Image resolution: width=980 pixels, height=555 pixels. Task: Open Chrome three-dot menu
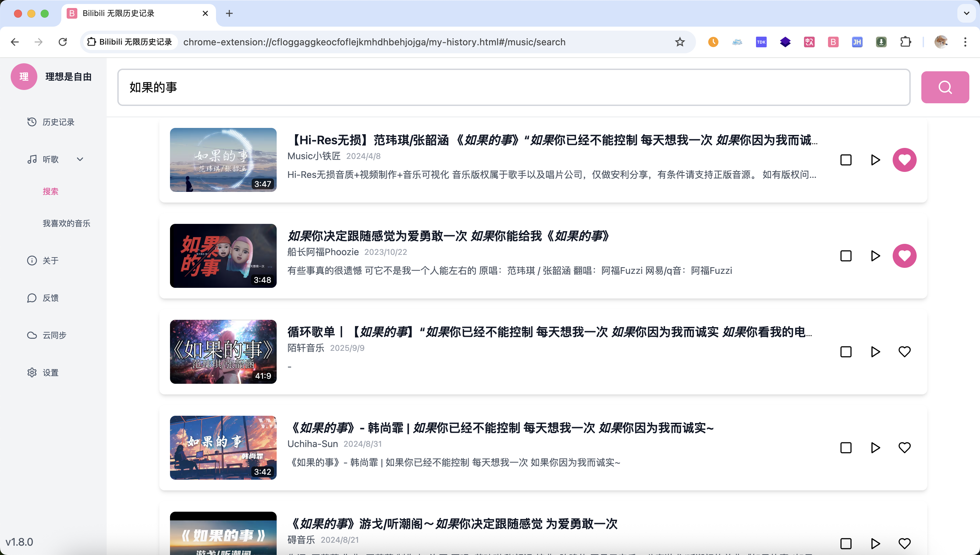point(965,42)
